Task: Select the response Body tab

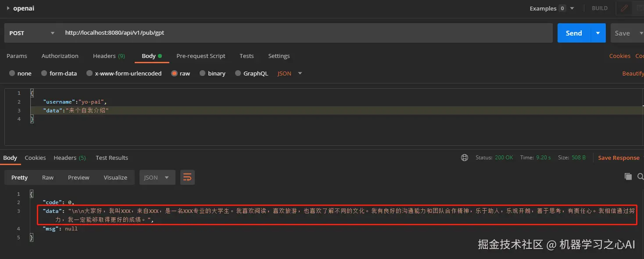Action: [10, 158]
